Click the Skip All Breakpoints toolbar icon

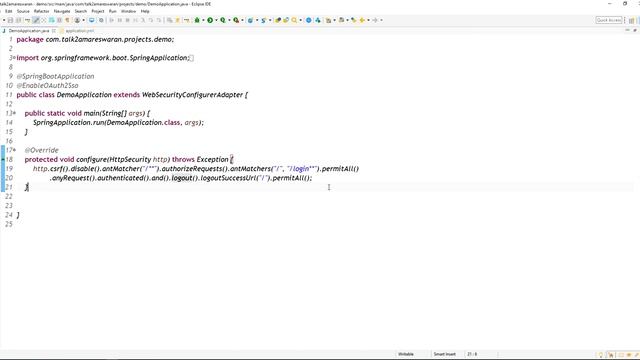pos(101,20)
